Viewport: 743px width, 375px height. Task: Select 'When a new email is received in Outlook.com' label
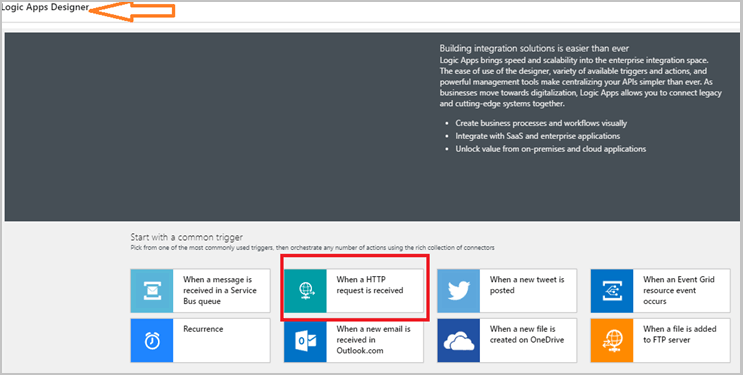pyautogui.click(x=373, y=340)
